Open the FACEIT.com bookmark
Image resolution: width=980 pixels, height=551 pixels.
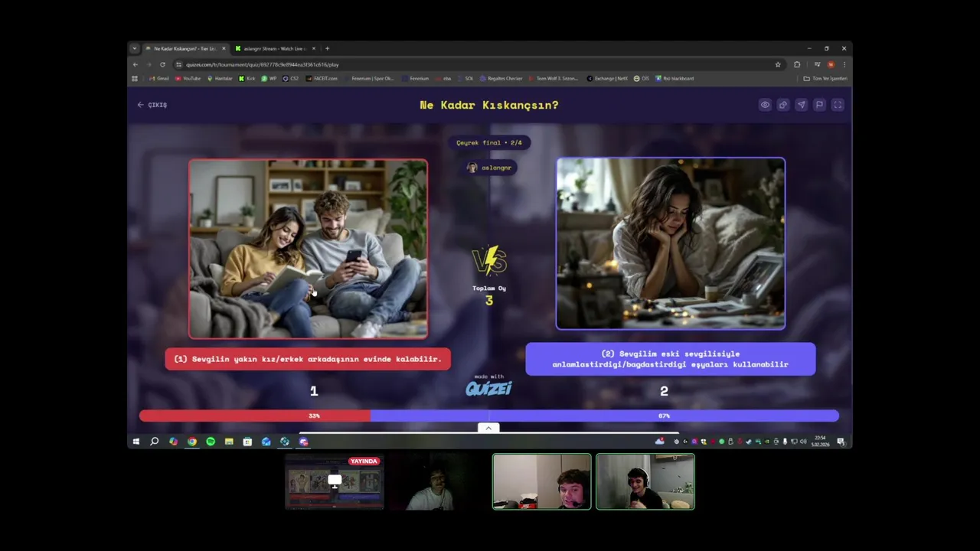322,78
